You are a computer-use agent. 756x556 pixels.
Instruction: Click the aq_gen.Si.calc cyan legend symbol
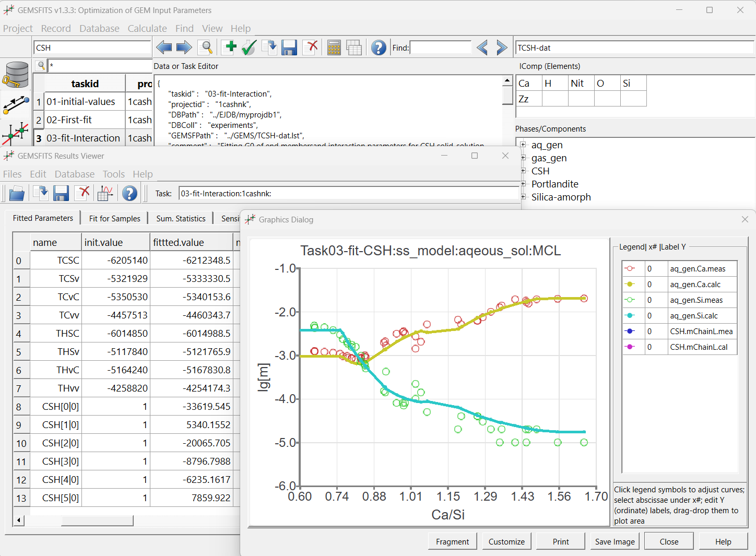[630, 315]
